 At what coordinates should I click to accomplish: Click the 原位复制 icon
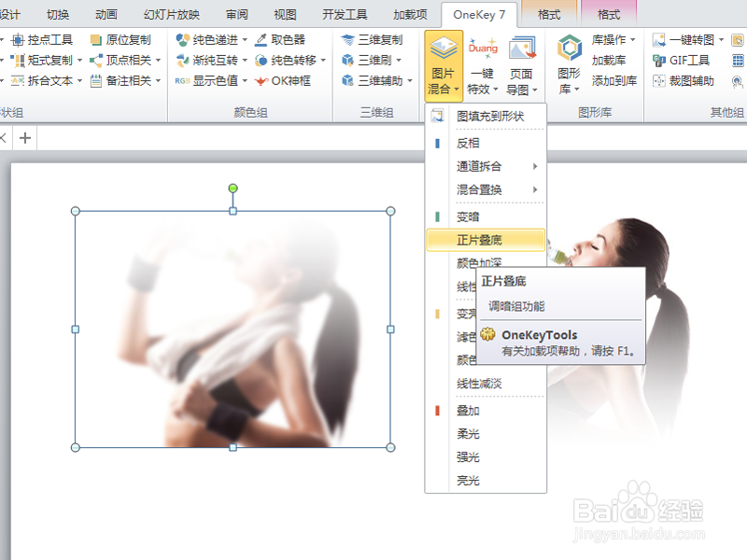tap(96, 40)
